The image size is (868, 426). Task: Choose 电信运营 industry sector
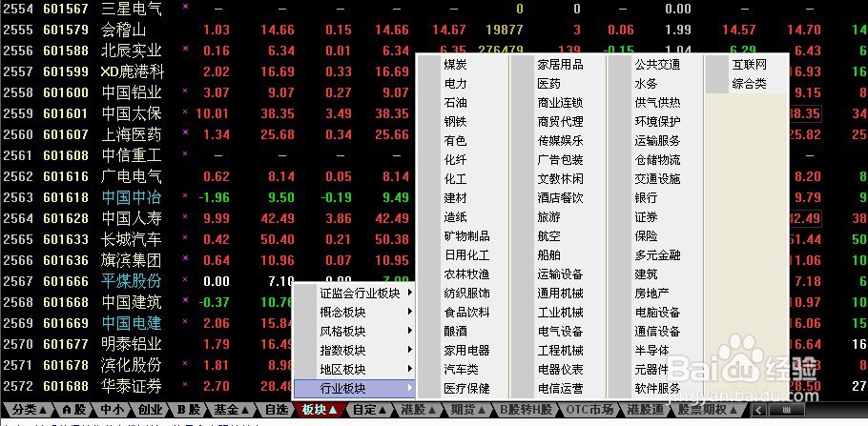558,389
